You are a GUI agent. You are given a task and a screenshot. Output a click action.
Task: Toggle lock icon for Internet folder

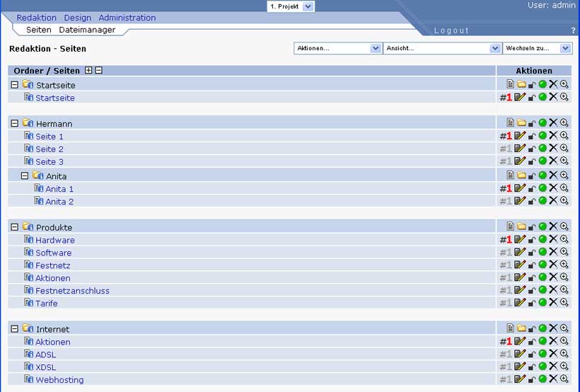click(532, 329)
